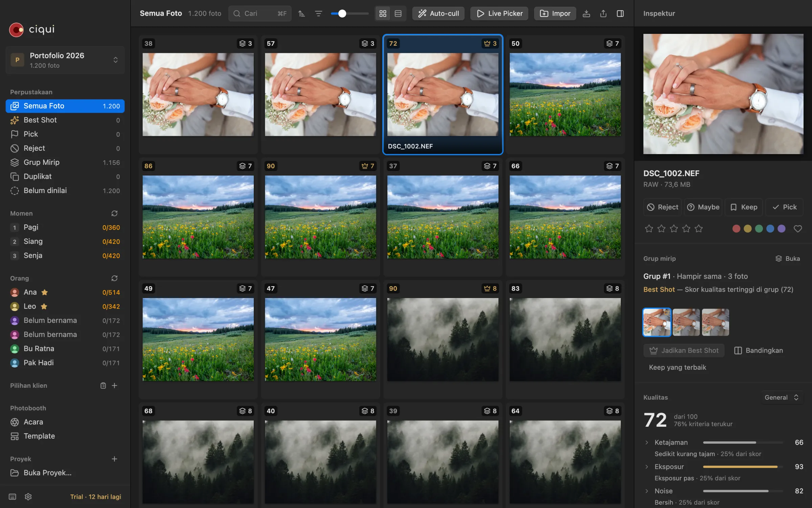This screenshot has width=812, height=508.
Task: Click the download tray icon in toolbar
Action: pos(586,14)
